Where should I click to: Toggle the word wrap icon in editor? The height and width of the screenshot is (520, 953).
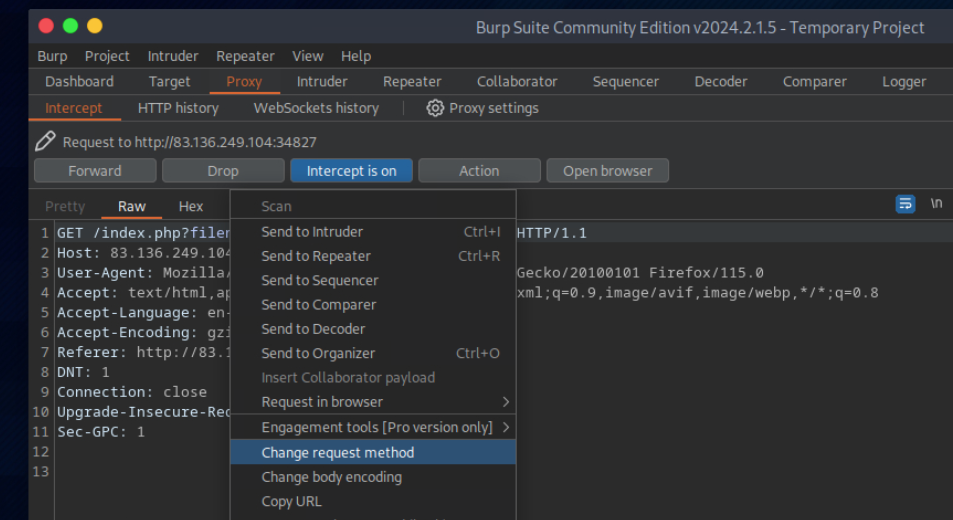click(x=905, y=204)
